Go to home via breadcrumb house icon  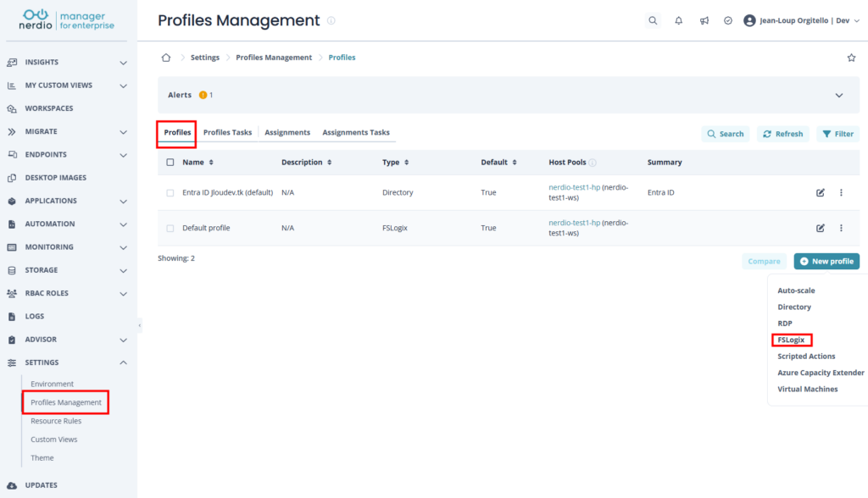click(x=166, y=58)
